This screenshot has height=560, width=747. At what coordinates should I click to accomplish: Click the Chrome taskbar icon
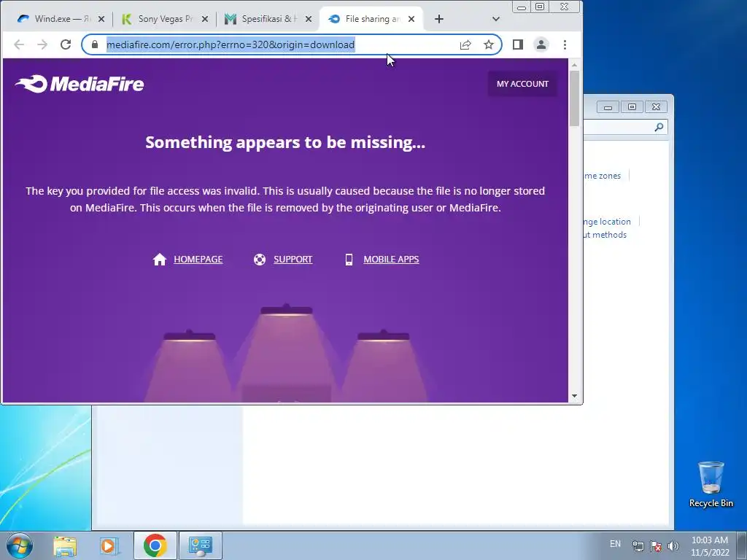(155, 545)
